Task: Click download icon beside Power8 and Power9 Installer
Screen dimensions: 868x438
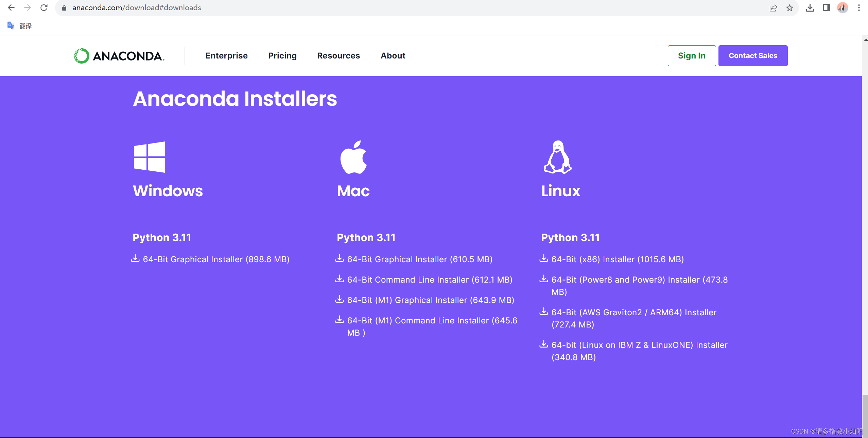Action: pos(544,279)
